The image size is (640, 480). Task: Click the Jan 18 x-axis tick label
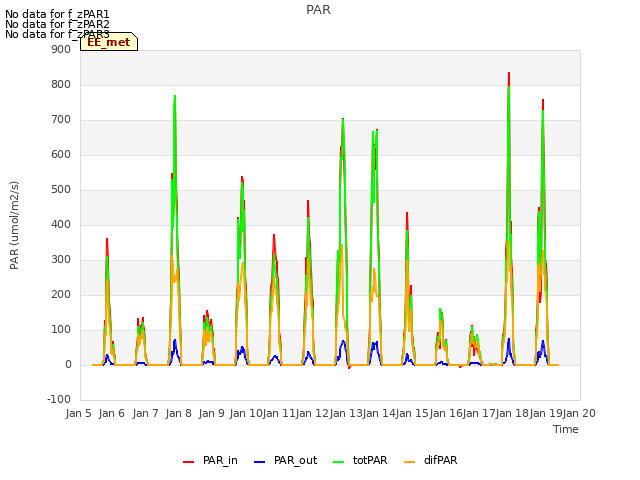(512, 413)
